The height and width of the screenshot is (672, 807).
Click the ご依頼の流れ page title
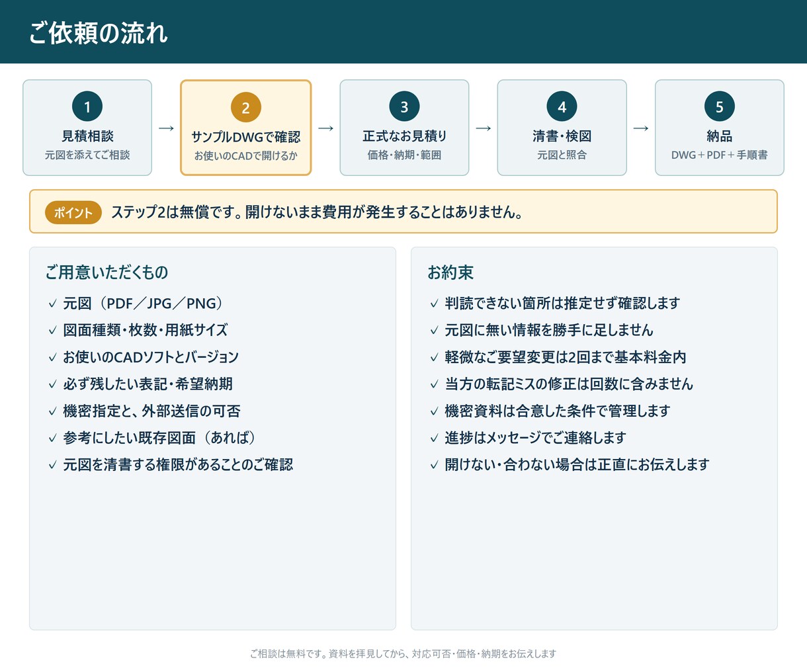98,32
